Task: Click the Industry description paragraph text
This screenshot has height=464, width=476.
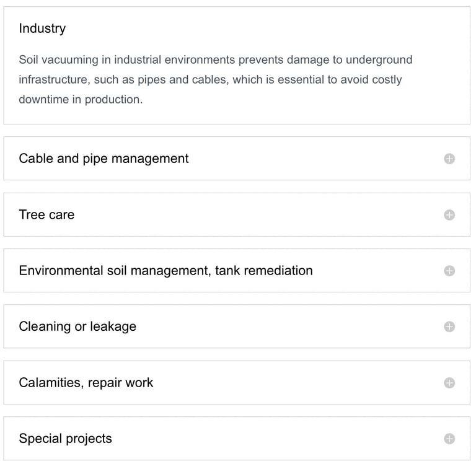Action: pyautogui.click(x=215, y=79)
